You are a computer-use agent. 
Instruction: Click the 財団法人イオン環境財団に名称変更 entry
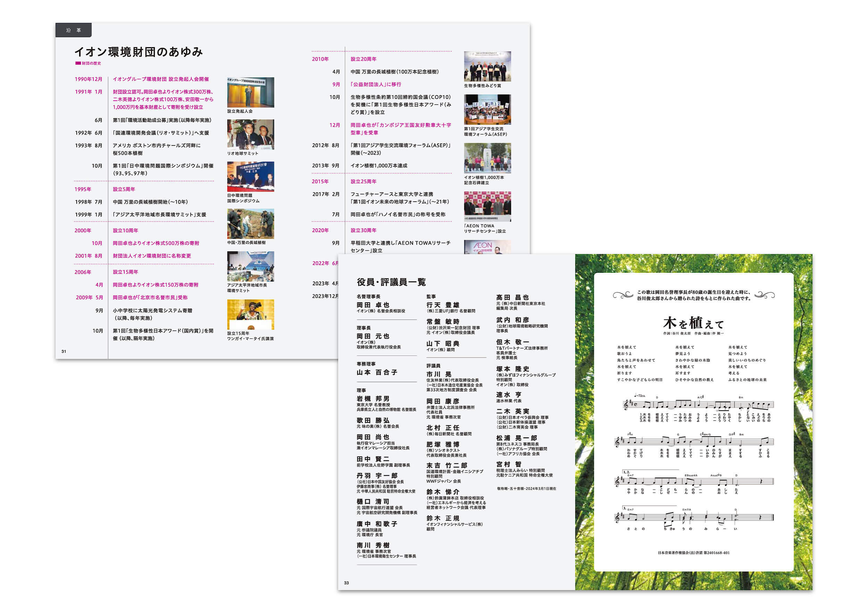[x=152, y=255]
